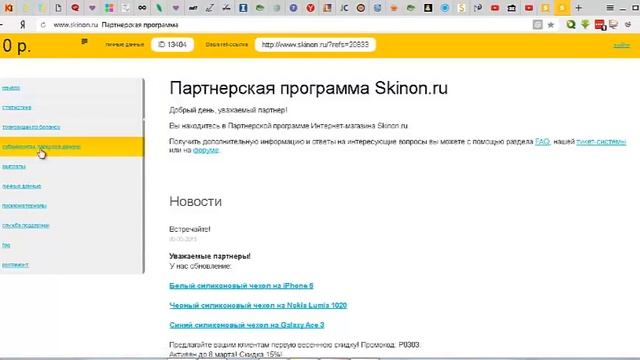Viewport: 640px width, 360px height.
Task: Open 'служба поддержки' sidebar link
Action: pos(25,225)
